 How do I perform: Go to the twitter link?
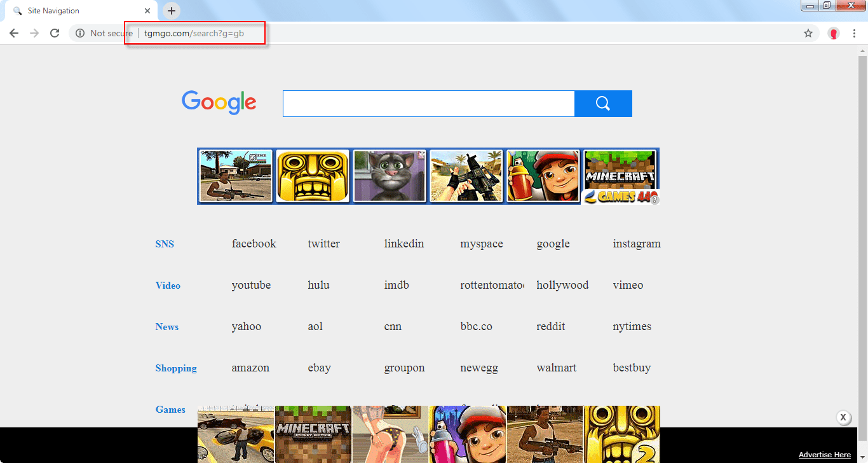pos(324,244)
